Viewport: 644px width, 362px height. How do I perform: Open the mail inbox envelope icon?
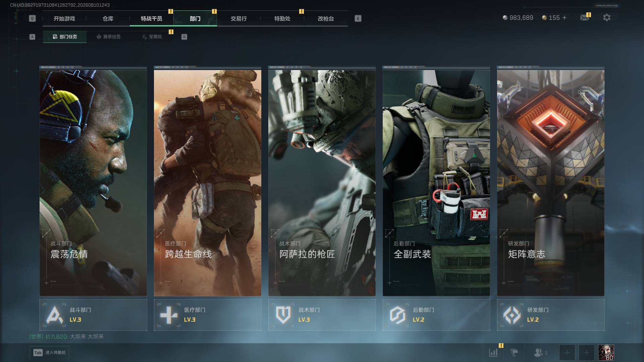(x=584, y=17)
